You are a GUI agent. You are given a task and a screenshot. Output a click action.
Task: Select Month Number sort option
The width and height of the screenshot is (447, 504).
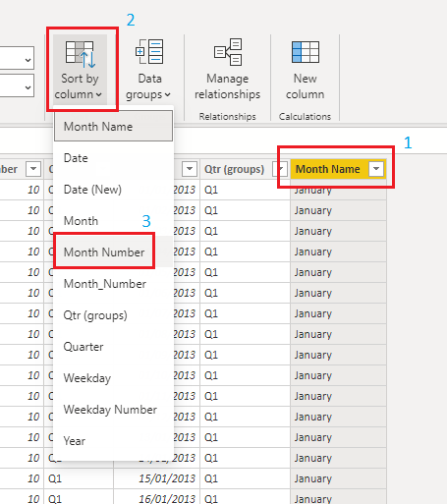pos(113,252)
